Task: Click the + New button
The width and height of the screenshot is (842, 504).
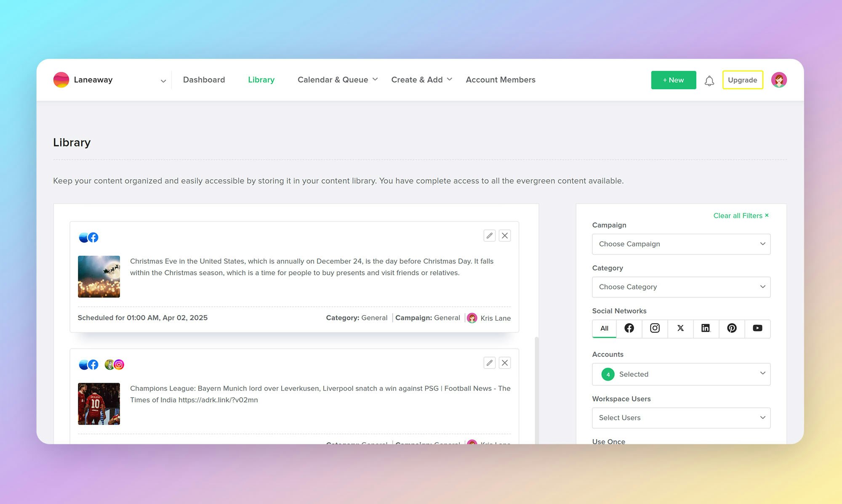Action: point(673,80)
